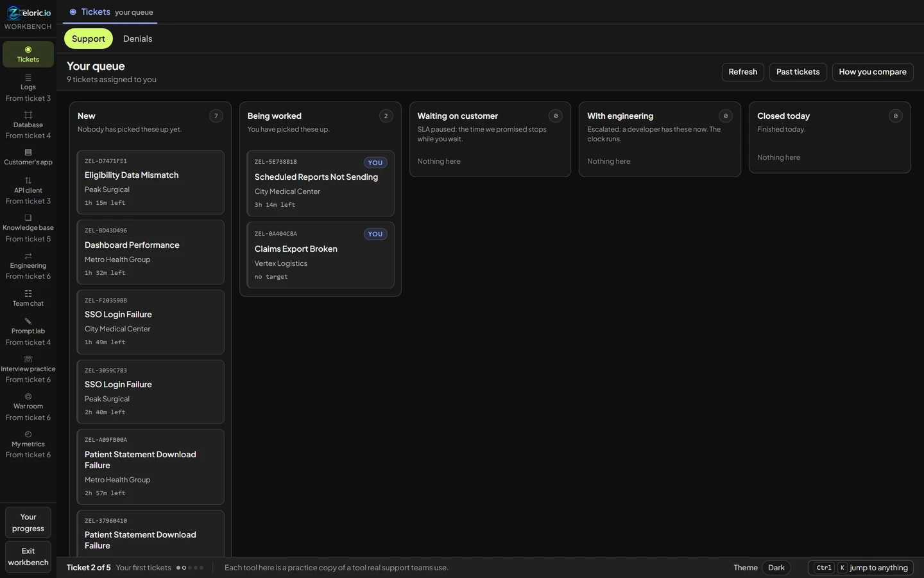Click the Zeloric.io Workbench logo
Viewport: 924px width, 578px height.
tap(28, 17)
